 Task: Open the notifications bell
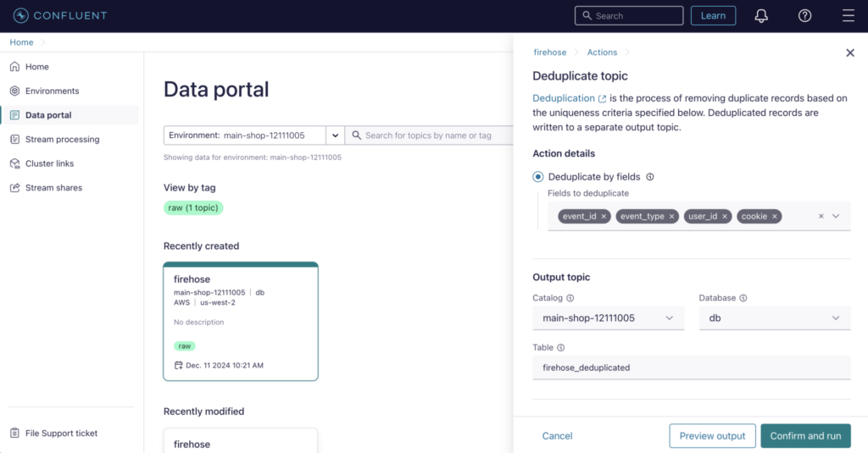(x=761, y=16)
